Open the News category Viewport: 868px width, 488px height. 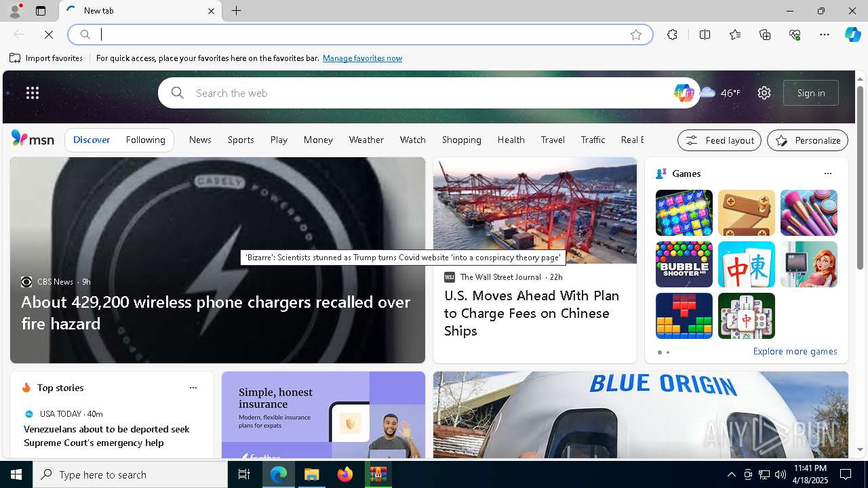click(x=200, y=140)
